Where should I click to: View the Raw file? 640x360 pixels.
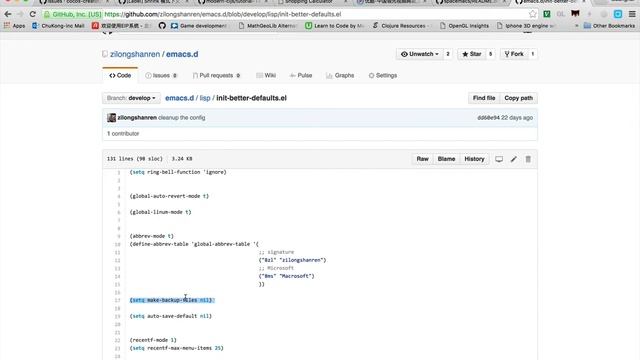[x=422, y=159]
